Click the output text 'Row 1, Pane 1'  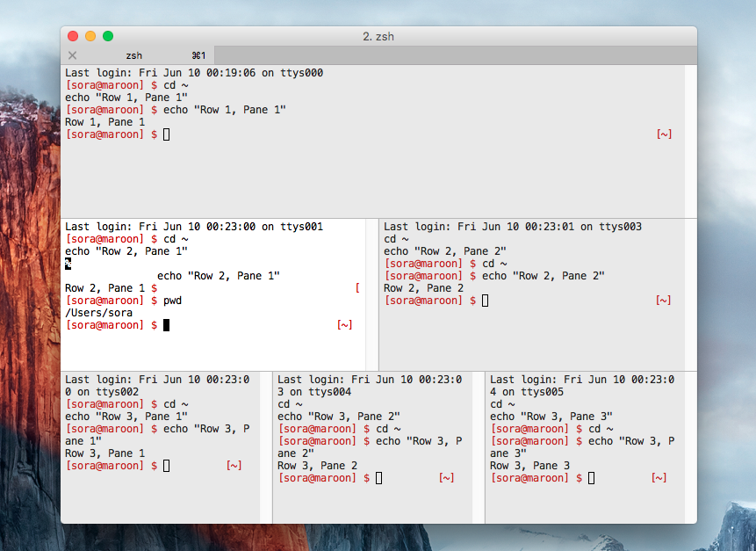[x=104, y=122]
